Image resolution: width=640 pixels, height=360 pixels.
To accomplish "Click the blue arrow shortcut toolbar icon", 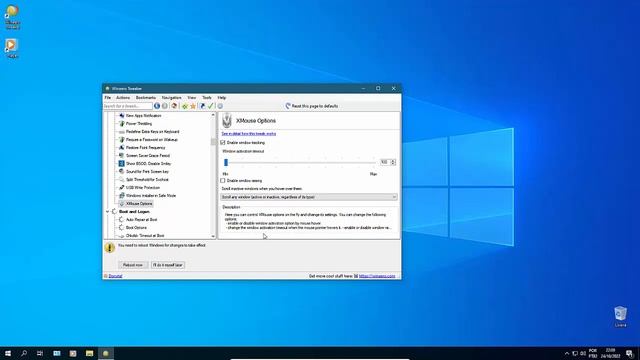I will pos(202,106).
